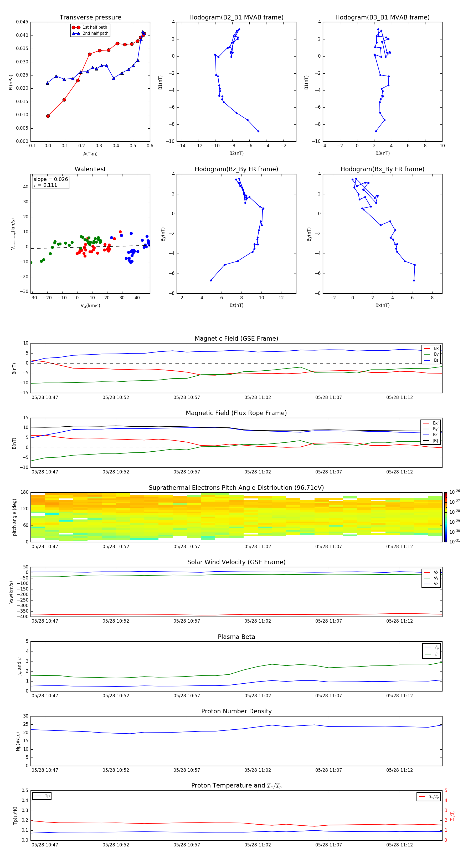Select the "slope = 0.026" annotation
Image resolution: width=473 pixels, height=868 pixels.
[x=51, y=179]
